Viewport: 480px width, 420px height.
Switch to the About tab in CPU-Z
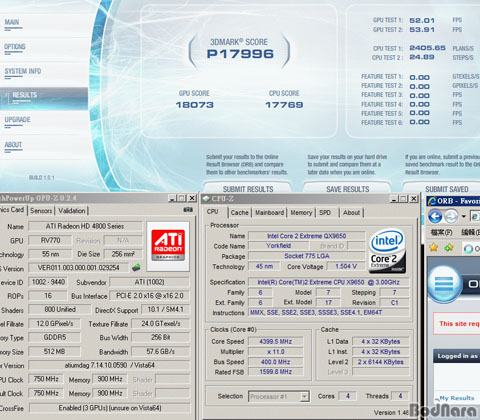[x=351, y=213]
